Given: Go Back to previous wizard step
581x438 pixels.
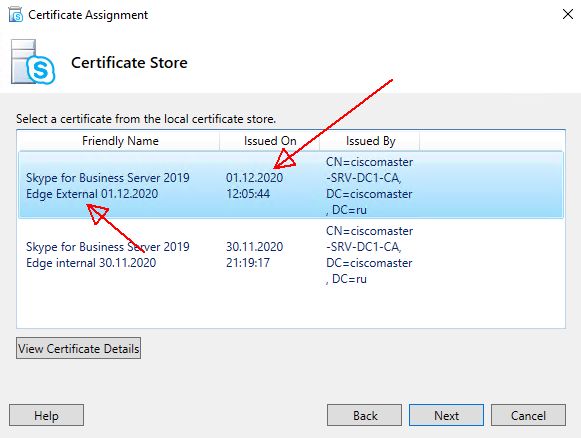Looking at the screenshot, I should [x=365, y=415].
